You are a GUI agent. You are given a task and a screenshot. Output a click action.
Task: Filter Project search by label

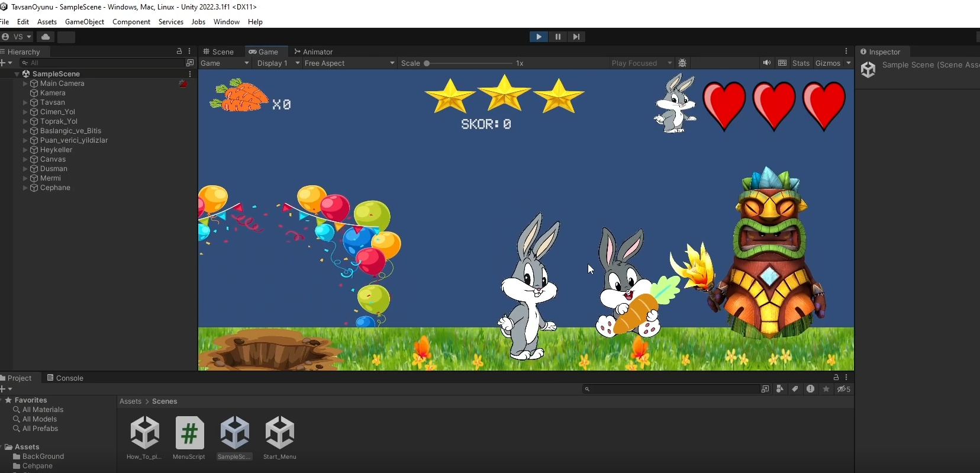[x=795, y=389]
